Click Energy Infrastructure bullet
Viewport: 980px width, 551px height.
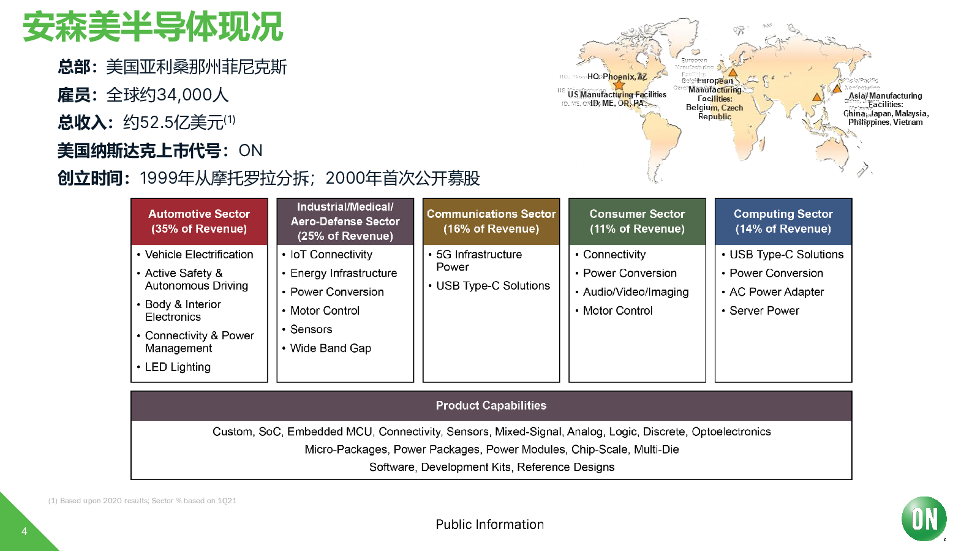(x=344, y=273)
